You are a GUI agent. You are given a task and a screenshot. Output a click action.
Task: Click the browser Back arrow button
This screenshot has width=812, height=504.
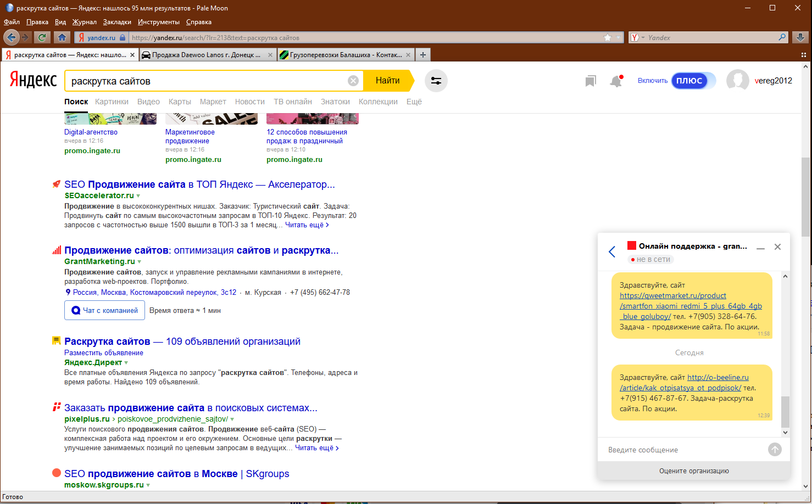pyautogui.click(x=12, y=37)
